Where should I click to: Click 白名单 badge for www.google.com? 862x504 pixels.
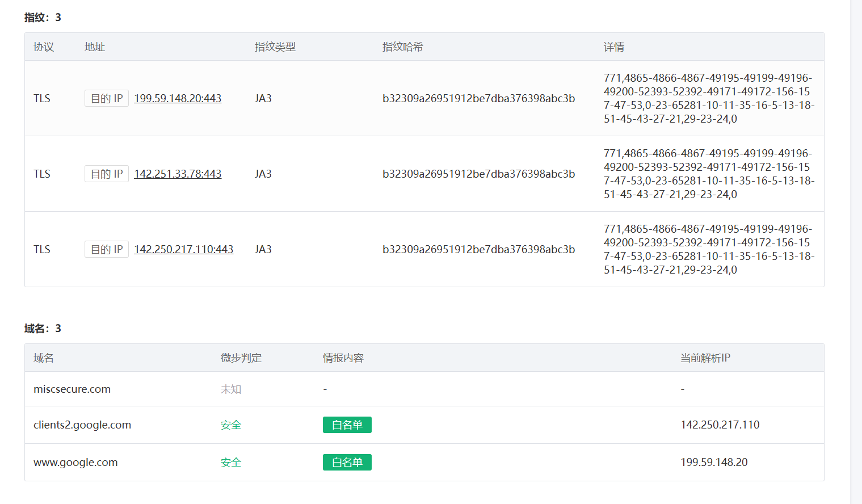click(x=347, y=463)
